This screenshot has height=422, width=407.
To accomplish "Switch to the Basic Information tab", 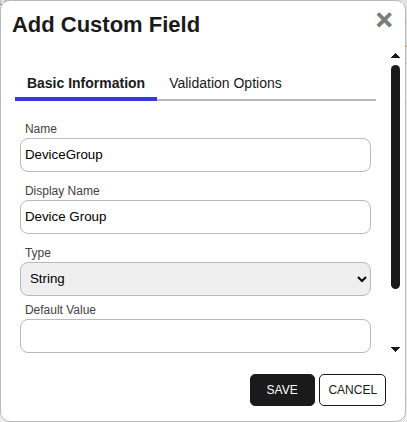I will coord(86,83).
